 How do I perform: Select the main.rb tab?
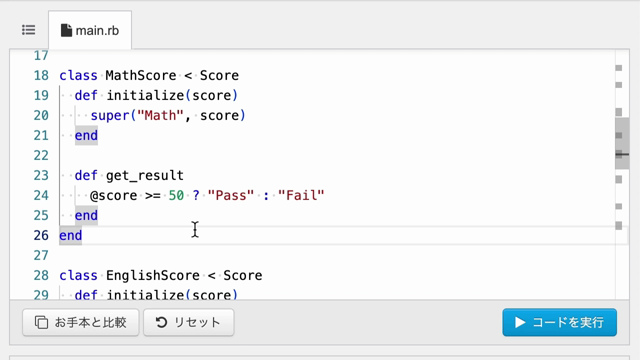point(90,30)
